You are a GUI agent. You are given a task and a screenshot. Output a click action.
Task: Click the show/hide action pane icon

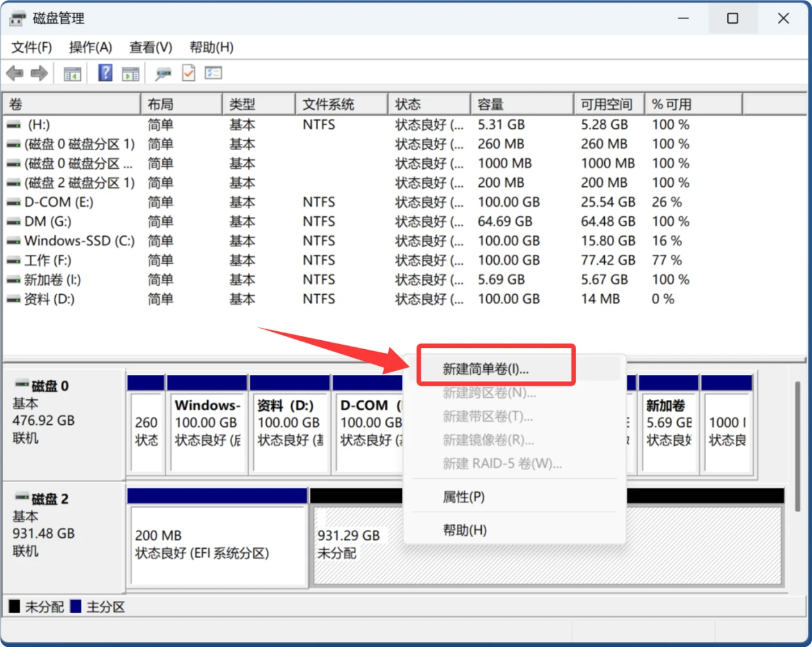131,74
